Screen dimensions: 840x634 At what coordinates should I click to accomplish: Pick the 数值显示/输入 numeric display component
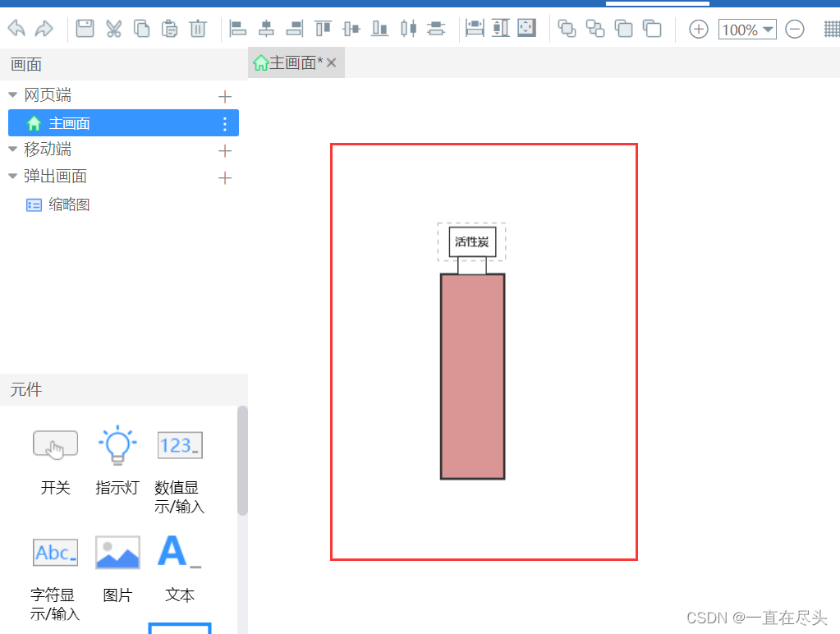(179, 444)
